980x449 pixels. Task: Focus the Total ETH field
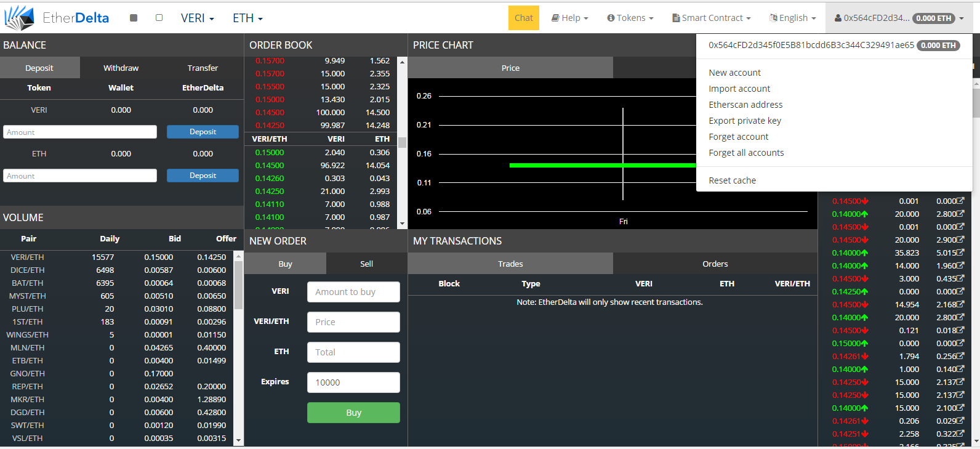coord(353,352)
